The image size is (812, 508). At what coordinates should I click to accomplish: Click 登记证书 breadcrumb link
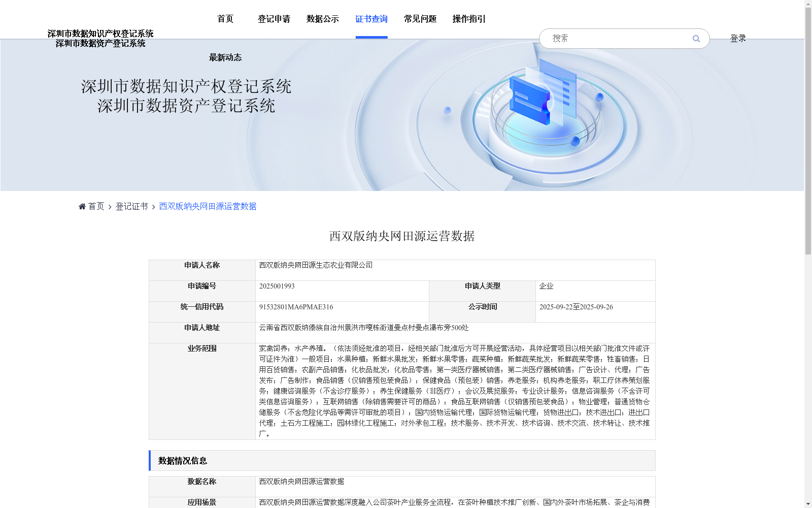click(131, 206)
